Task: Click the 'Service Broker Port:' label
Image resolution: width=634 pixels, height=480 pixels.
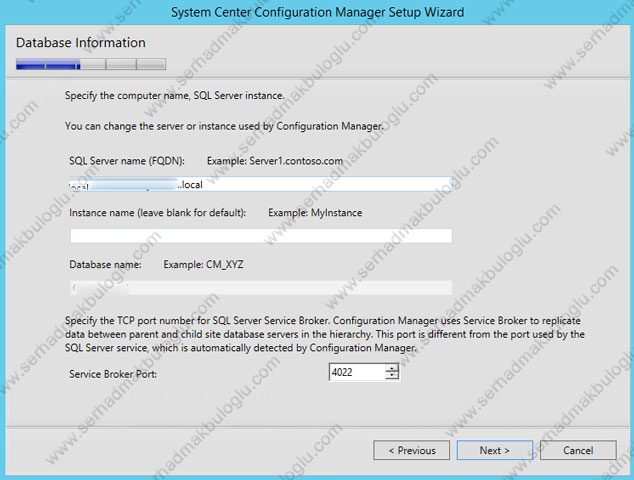Action: (113, 374)
